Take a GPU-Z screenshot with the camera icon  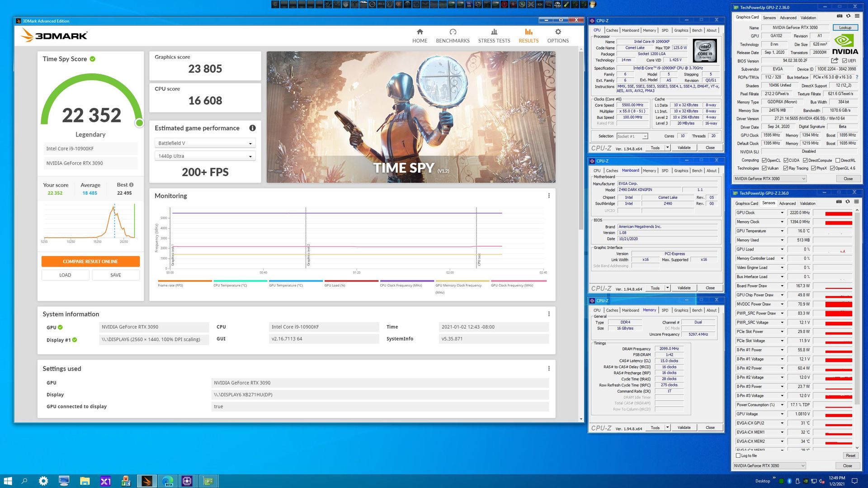[840, 16]
